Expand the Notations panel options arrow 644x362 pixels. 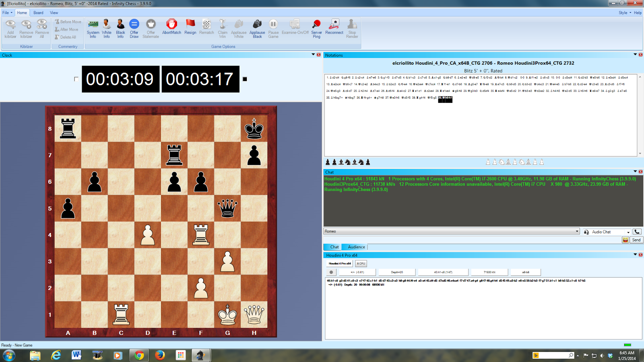tap(635, 55)
